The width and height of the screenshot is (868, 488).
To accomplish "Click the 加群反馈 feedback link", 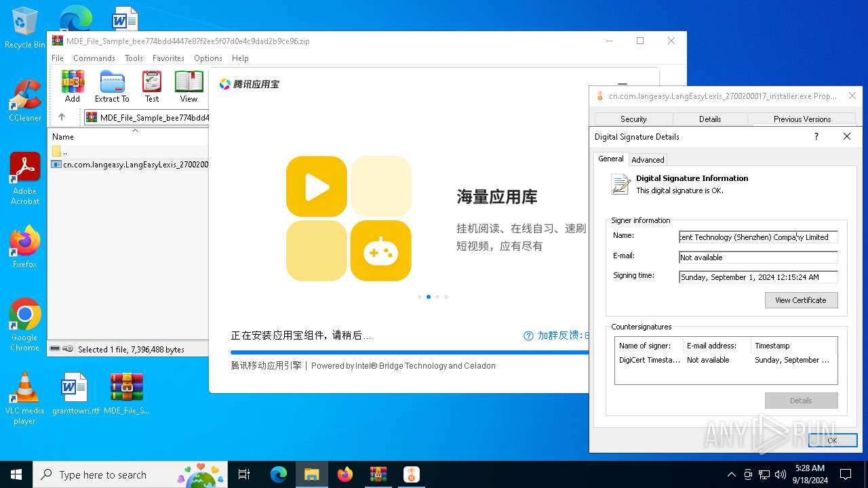I will (556, 335).
